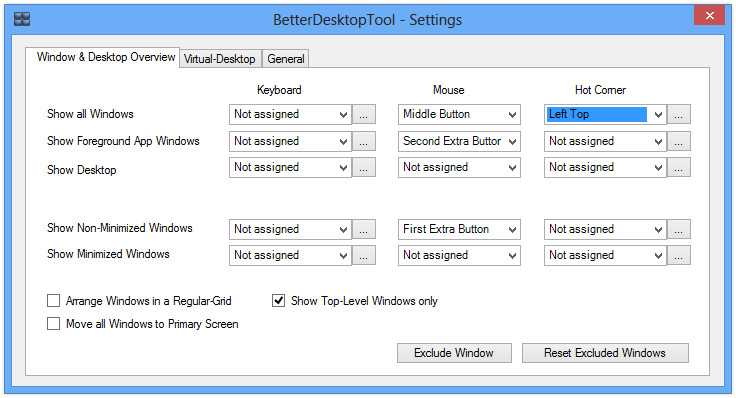
Task: Click the Exclude Window button
Action: point(454,353)
